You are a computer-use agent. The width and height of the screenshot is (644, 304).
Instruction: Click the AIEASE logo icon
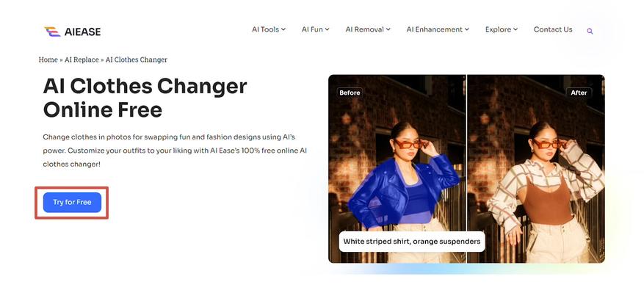(x=52, y=32)
